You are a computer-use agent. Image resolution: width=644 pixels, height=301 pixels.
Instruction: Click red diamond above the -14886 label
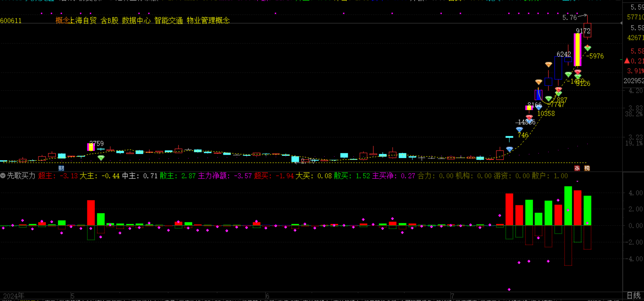(529, 117)
